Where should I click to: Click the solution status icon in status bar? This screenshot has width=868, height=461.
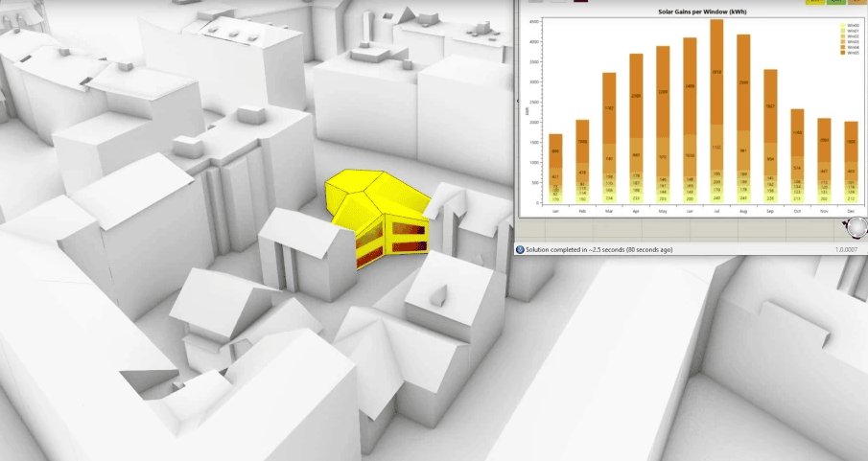click(520, 249)
